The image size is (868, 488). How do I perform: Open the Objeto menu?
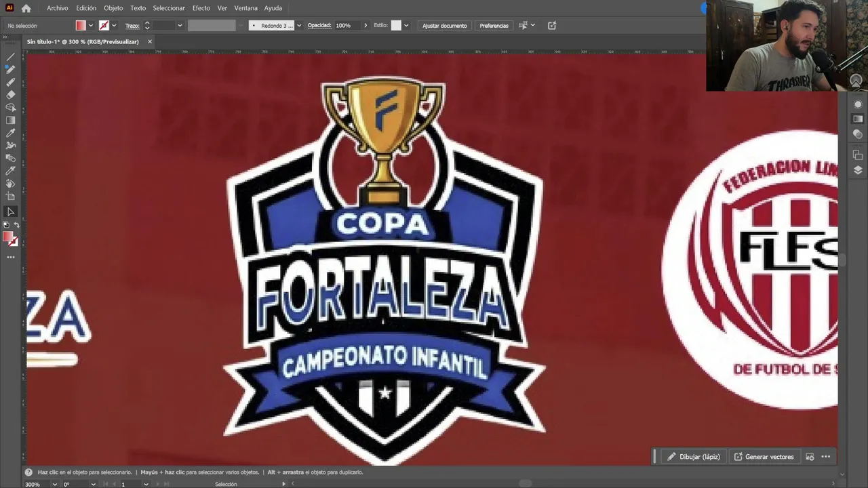[113, 8]
